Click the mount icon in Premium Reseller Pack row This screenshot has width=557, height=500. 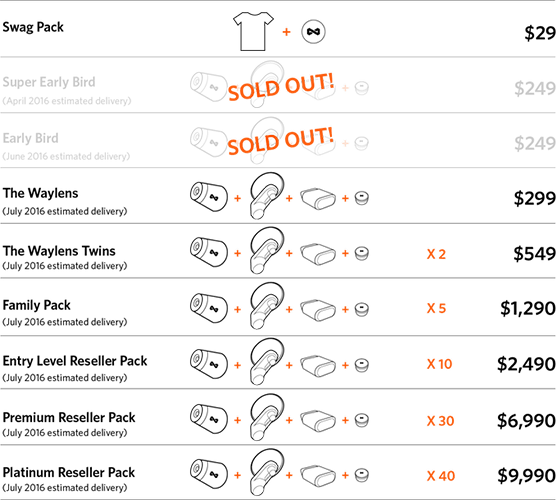click(x=267, y=418)
